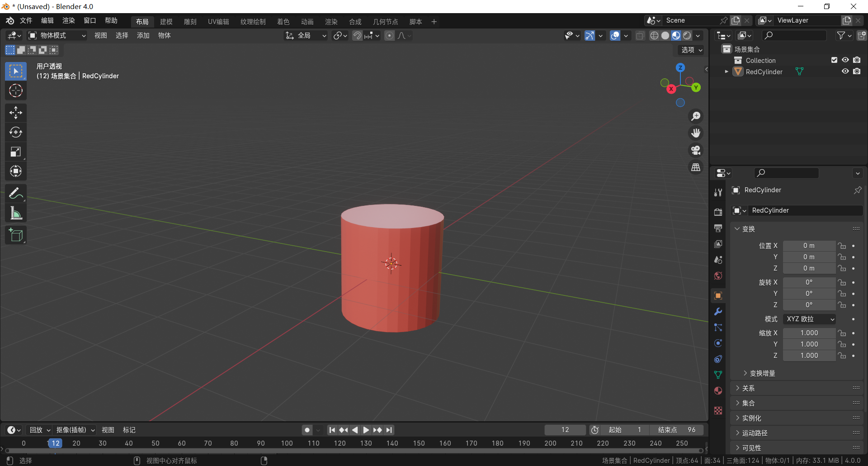The height and width of the screenshot is (466, 868).
Task: Open the Add menu in viewport header
Action: coord(143,35)
